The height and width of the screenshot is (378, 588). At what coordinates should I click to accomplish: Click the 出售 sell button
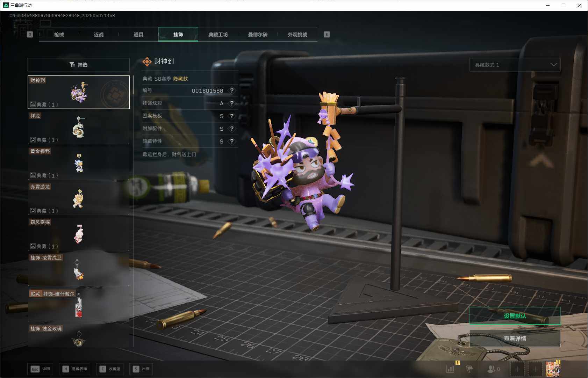(141, 369)
